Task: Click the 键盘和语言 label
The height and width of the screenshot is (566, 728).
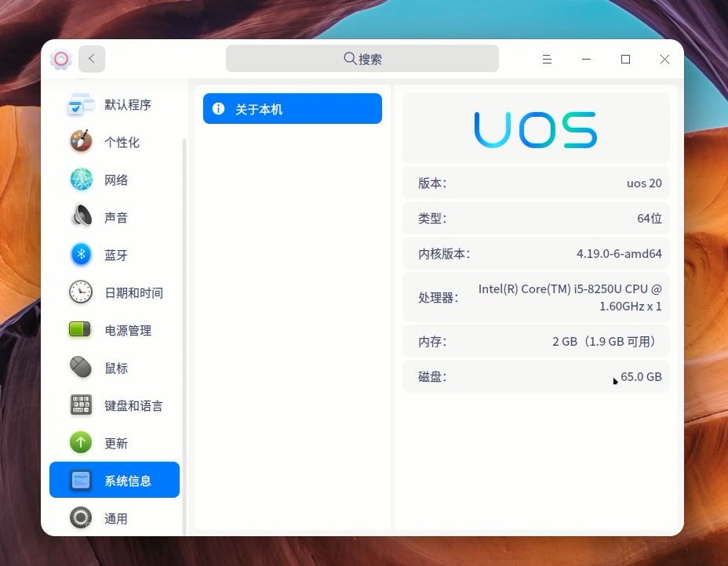Action: click(133, 406)
